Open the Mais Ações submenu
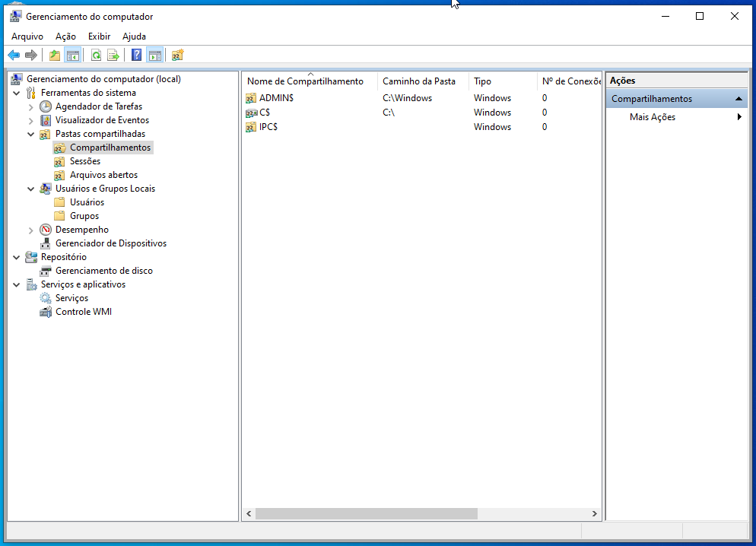The image size is (756, 546). [676, 117]
